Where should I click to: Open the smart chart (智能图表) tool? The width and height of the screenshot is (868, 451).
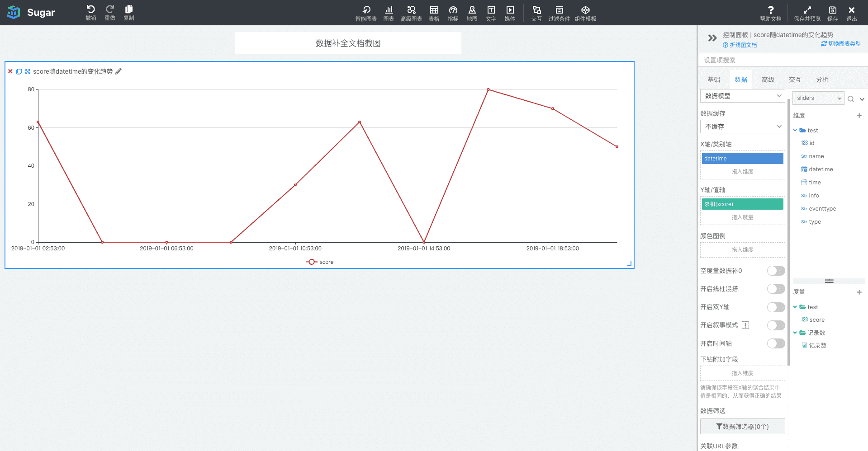click(x=366, y=10)
